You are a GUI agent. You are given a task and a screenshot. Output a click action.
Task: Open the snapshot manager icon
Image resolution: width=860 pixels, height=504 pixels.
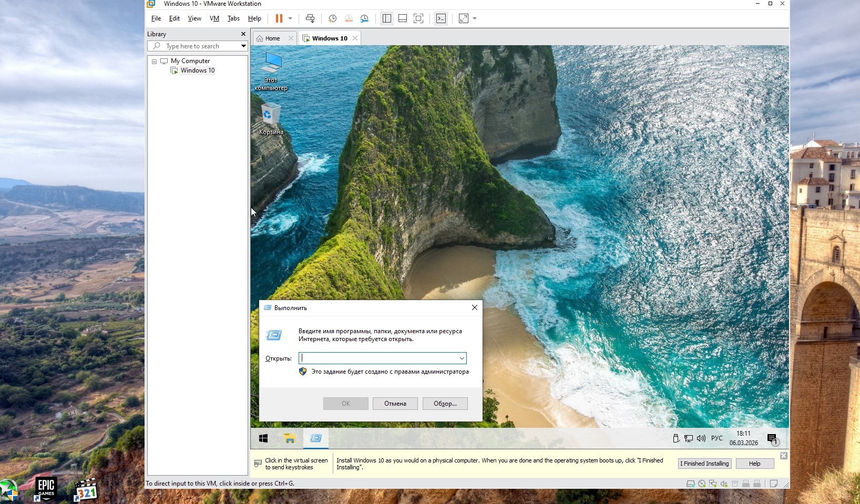pyautogui.click(x=364, y=18)
